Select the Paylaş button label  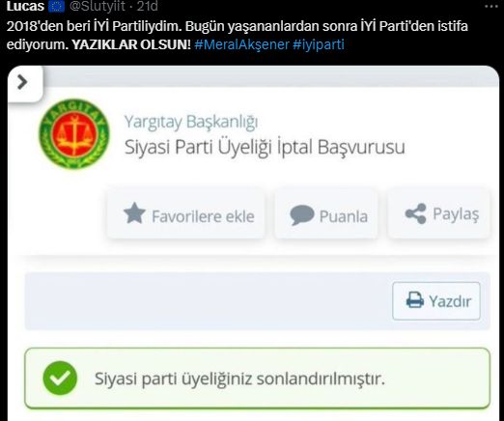point(456,214)
